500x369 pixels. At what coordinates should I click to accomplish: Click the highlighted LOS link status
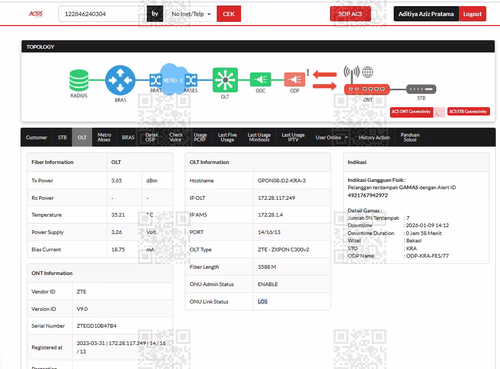coord(263,302)
